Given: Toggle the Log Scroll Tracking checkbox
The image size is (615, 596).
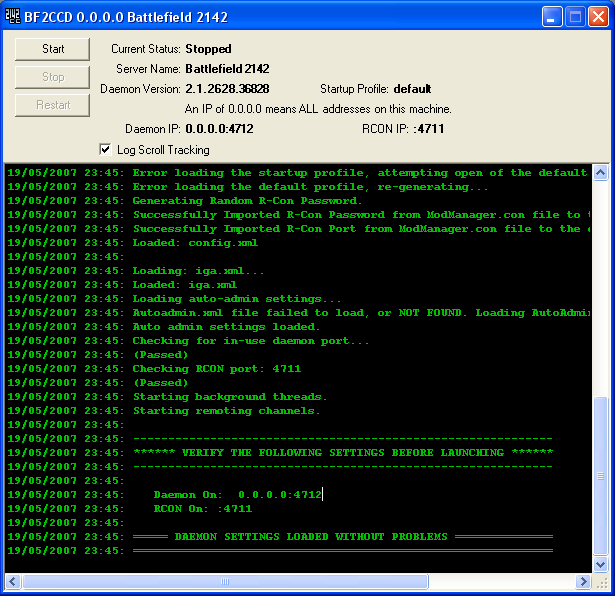Looking at the screenshot, I should 105,149.
